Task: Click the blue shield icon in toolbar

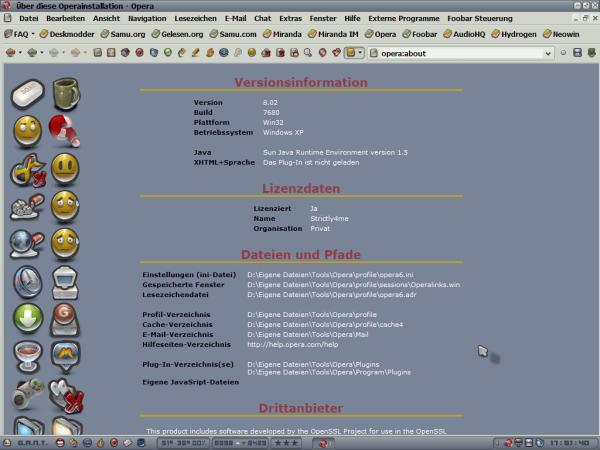Action: click(x=154, y=52)
